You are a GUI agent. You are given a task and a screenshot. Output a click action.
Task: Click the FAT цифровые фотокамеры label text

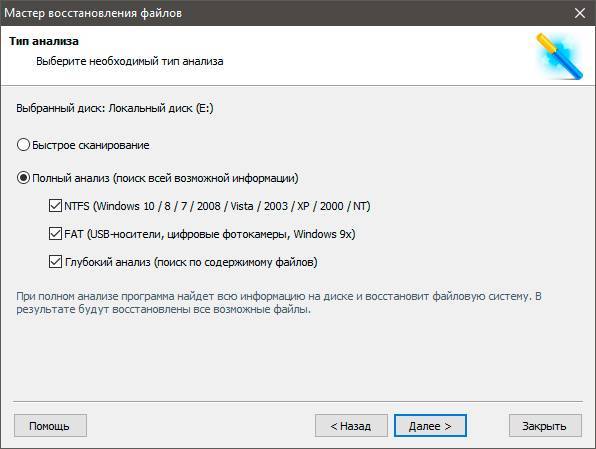coord(210,234)
